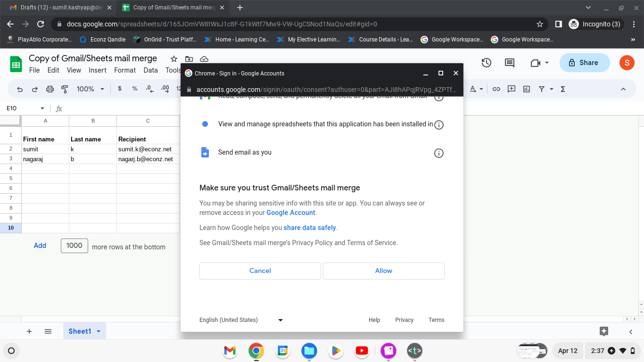Open the View menu
644x362 pixels.
coord(74,70)
